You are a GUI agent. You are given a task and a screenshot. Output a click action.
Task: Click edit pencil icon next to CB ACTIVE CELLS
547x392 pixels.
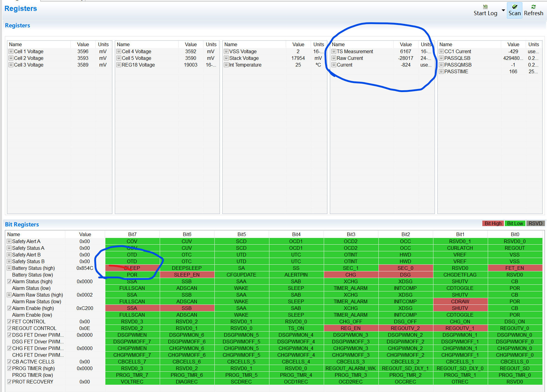click(x=9, y=362)
